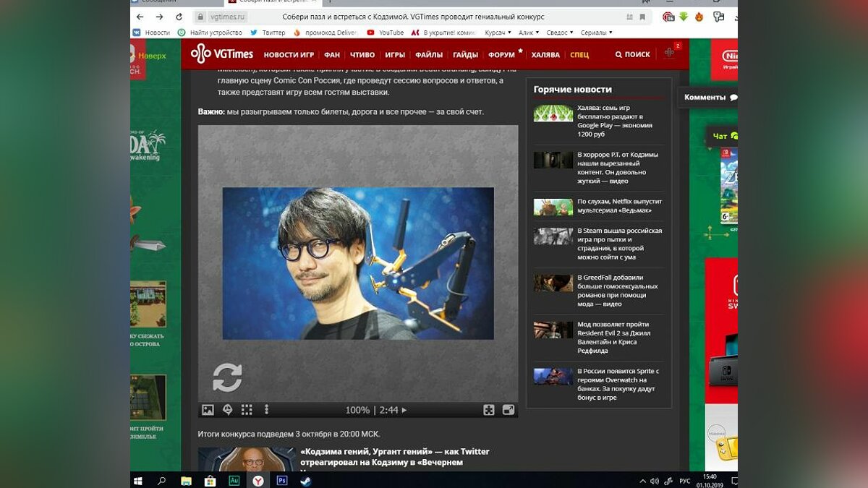868x488 pixels.
Task: Open Photoshop from the Windows taskbar
Action: click(282, 480)
